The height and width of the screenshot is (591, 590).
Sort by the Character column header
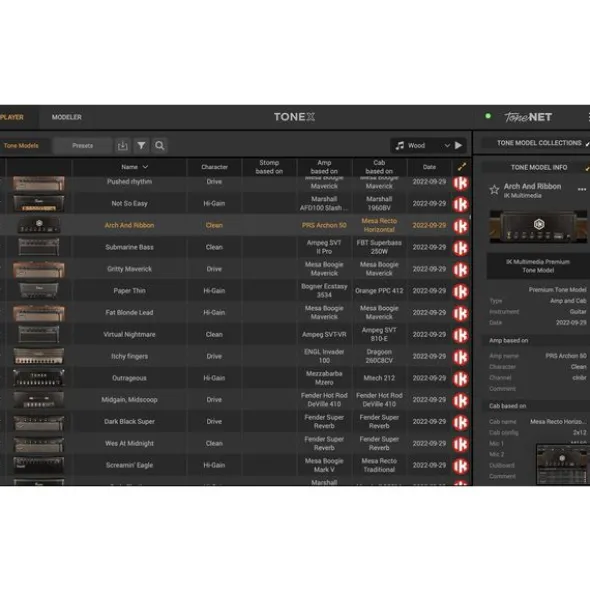(215, 167)
